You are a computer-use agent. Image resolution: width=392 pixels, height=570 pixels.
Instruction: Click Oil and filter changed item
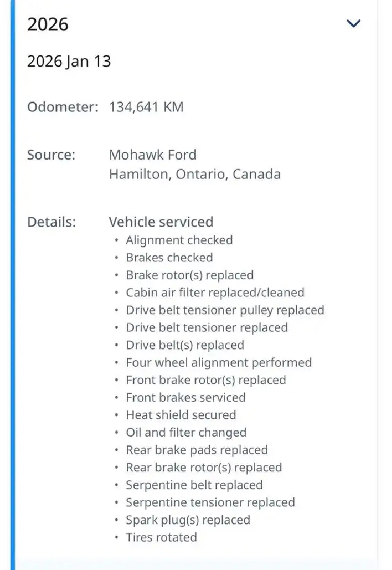pos(186,433)
